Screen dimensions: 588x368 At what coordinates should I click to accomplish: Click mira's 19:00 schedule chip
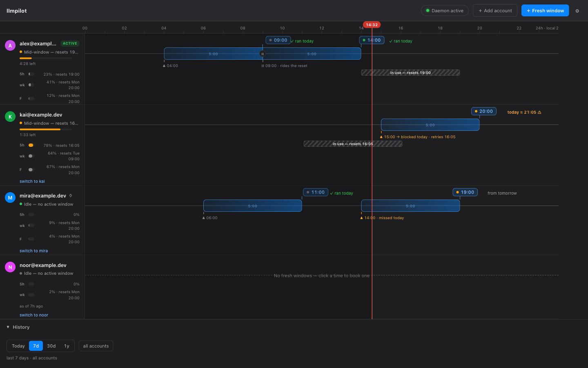point(465,192)
